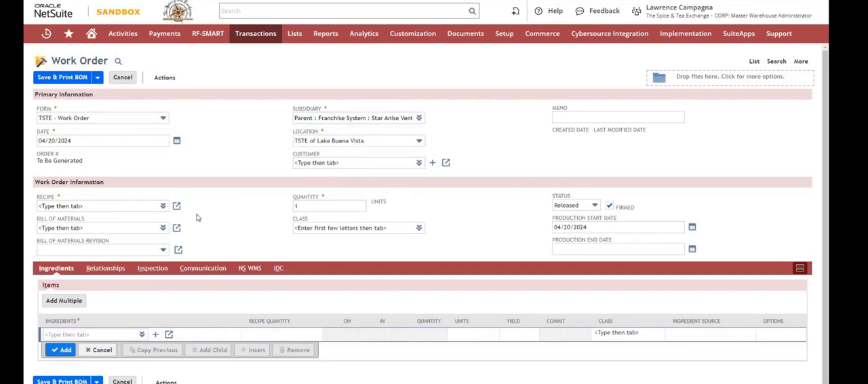Open top Save & Print BOM dropdown arrow
Viewport: 868px width, 384px height.
pos(97,77)
